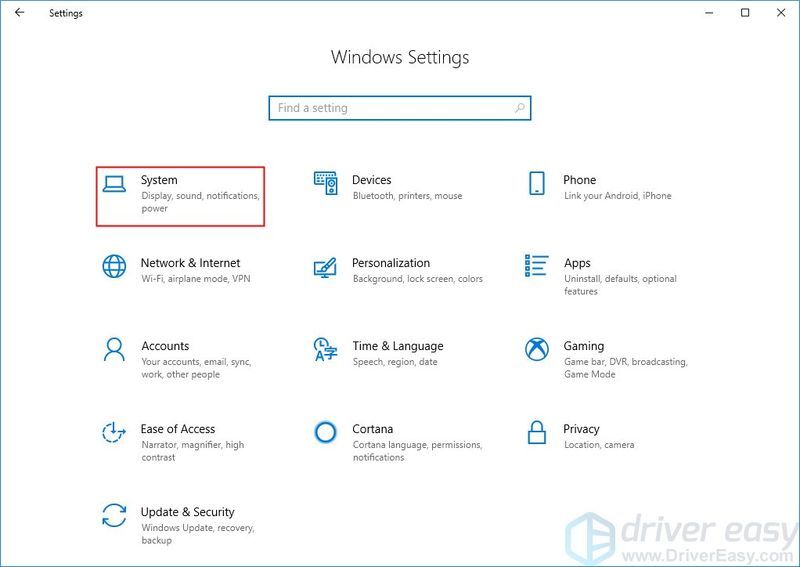Image resolution: width=800 pixels, height=567 pixels.
Task: Open the Update & Security title
Action: point(188,512)
